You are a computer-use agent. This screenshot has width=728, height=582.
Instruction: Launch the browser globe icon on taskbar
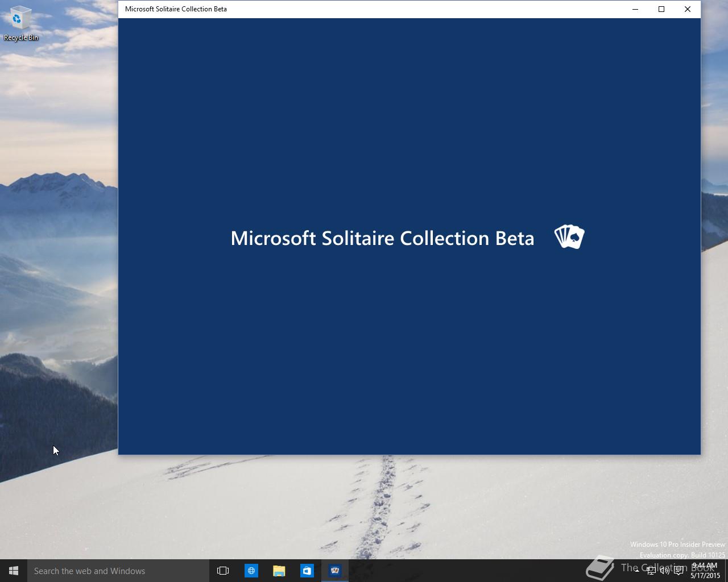point(251,571)
